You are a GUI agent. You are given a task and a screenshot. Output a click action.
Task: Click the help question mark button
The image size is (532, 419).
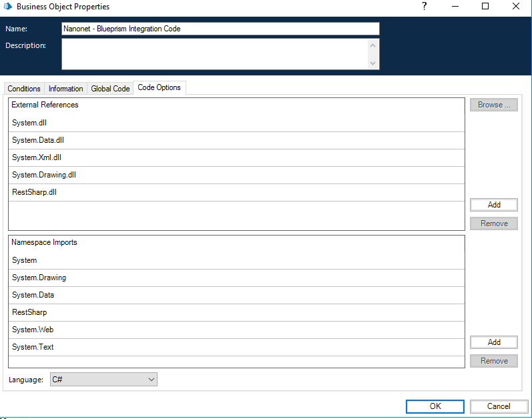[424, 6]
